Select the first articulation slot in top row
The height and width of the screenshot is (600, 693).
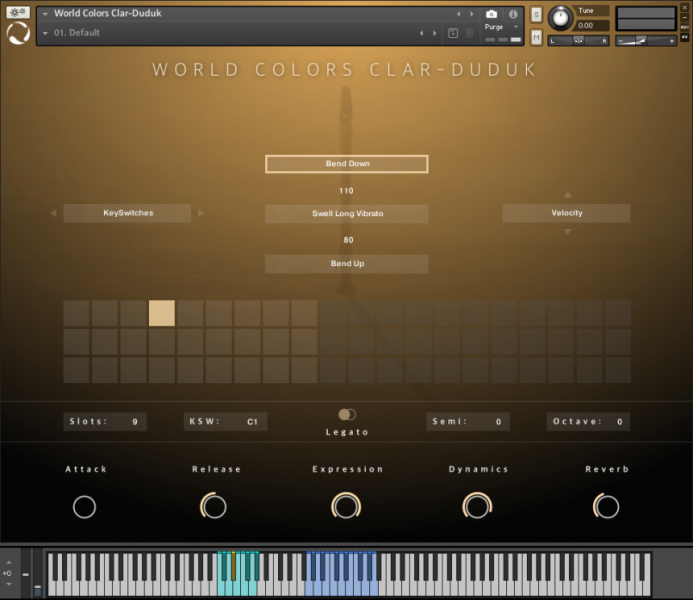(76, 313)
